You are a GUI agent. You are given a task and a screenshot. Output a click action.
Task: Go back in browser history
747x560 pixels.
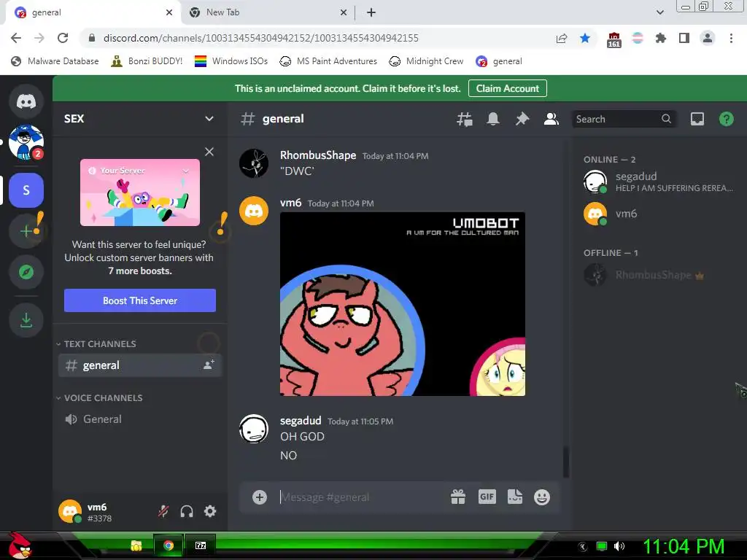tap(16, 38)
